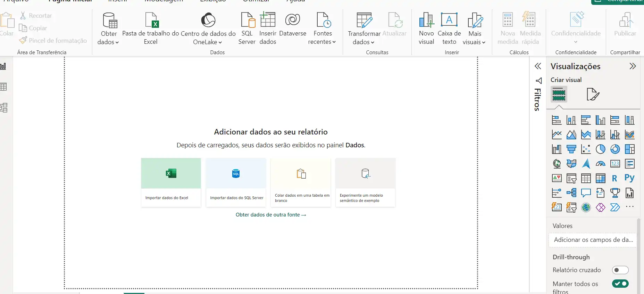644x294 pixels.
Task: Select the treemap visual
Action: pyautogui.click(x=629, y=149)
